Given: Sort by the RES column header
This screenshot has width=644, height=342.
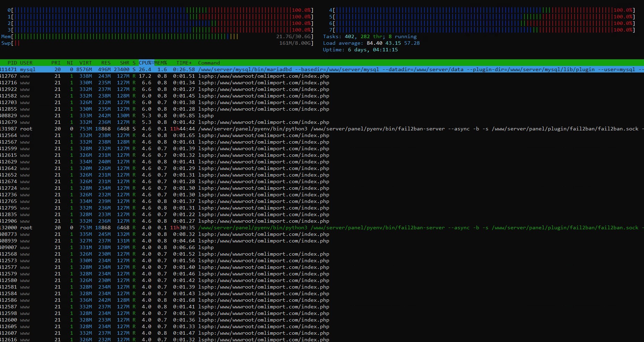Looking at the screenshot, I should coord(106,63).
